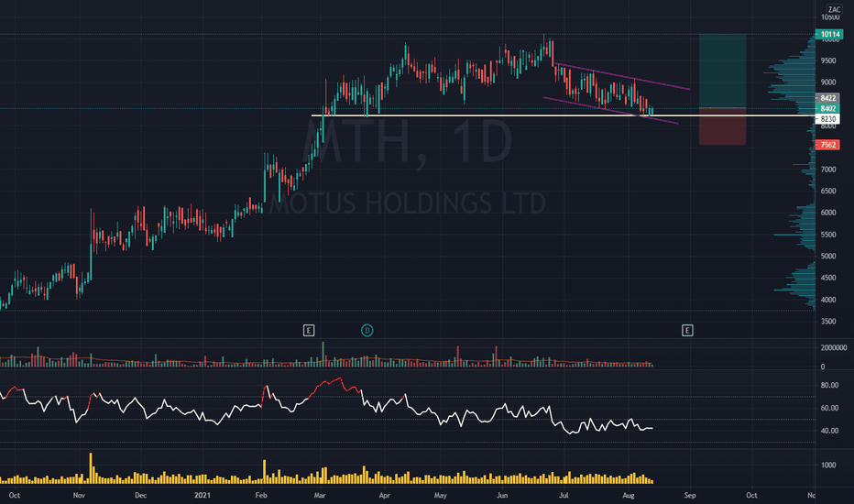
Task: Click the 6000 price axis label
Action: (x=827, y=213)
